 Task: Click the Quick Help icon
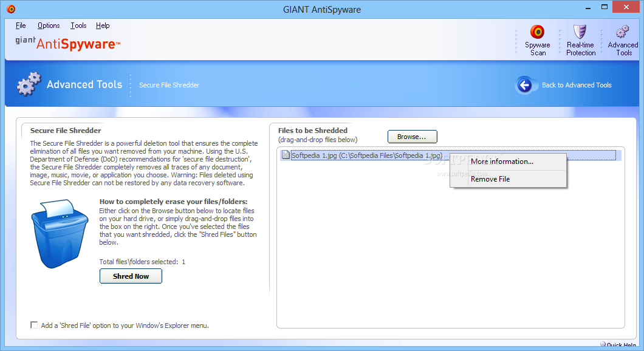point(603,344)
